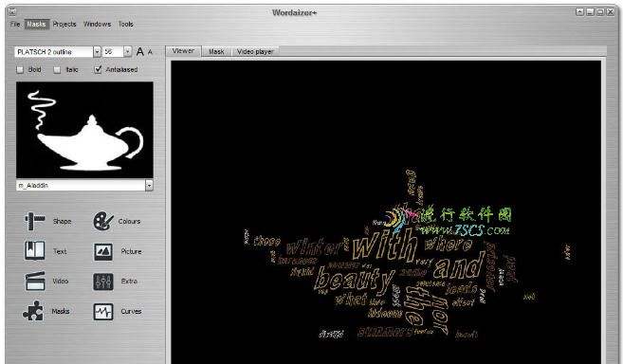Disable the Antialiased checkbox
Screen dimensions: 623x364
tap(98, 69)
